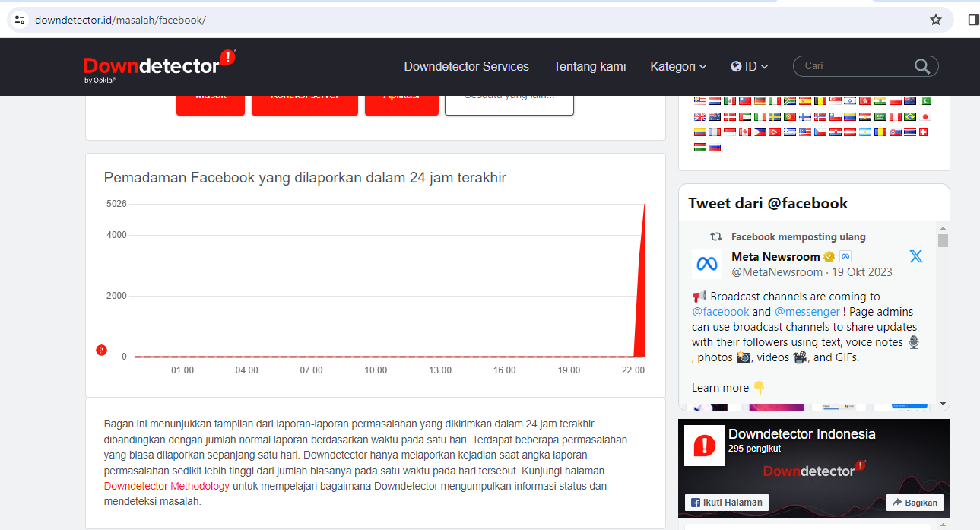This screenshot has height=530, width=980.
Task: Click the gold verified badge beside Meta Newsroom
Action: pos(829,257)
